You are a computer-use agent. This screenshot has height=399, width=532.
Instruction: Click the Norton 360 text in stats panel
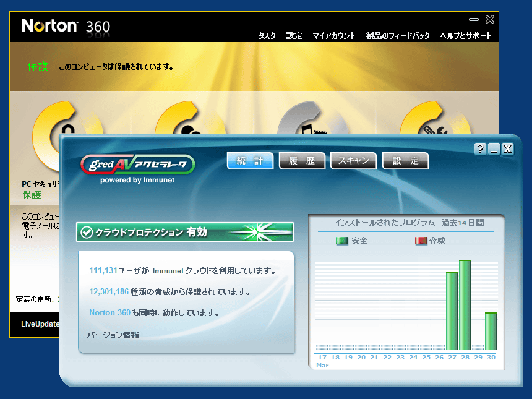pos(109,313)
